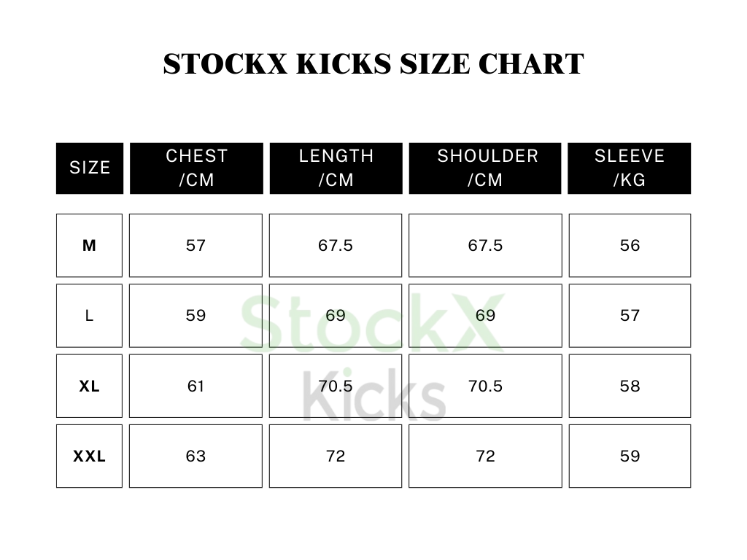Click the M size row label
Image resolution: width=747 pixels, height=560 pixels.
[x=89, y=246]
